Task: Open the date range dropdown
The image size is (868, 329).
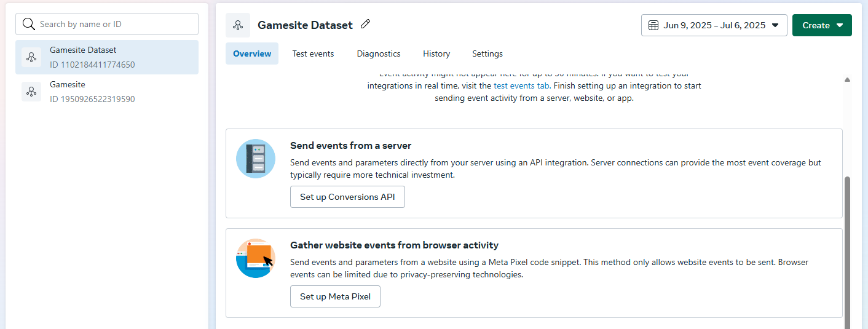Action: coord(714,25)
